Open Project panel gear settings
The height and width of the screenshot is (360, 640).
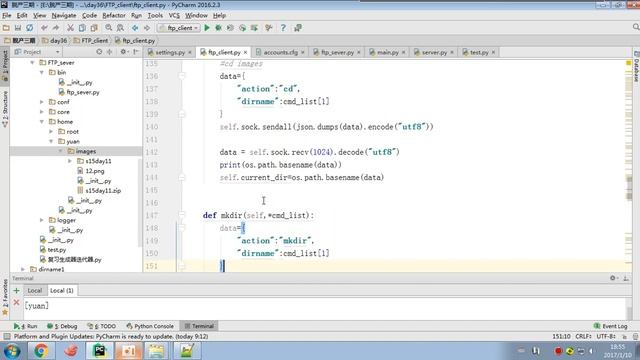123,52
